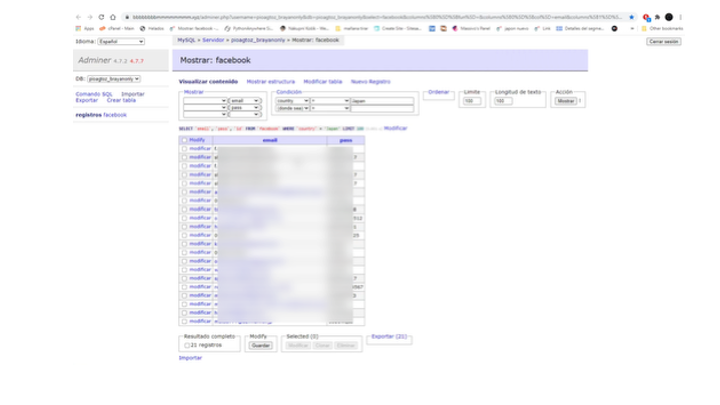
Task: Click the Guardar button
Action: (261, 345)
